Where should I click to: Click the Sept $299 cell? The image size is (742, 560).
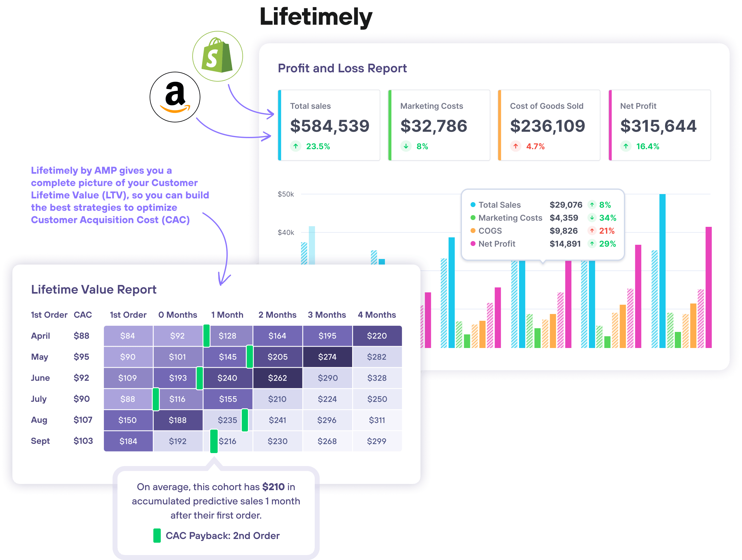(x=377, y=441)
